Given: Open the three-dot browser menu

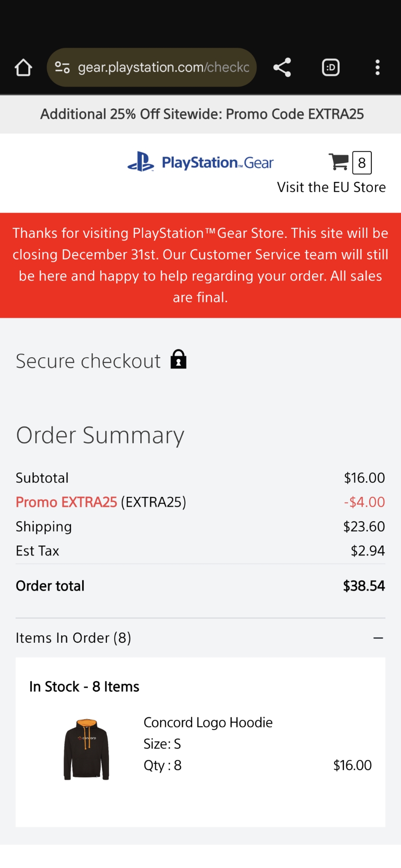Looking at the screenshot, I should click(377, 68).
